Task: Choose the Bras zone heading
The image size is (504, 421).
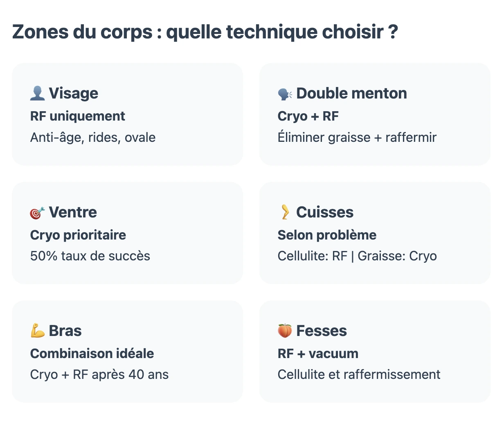Action: [x=65, y=331]
